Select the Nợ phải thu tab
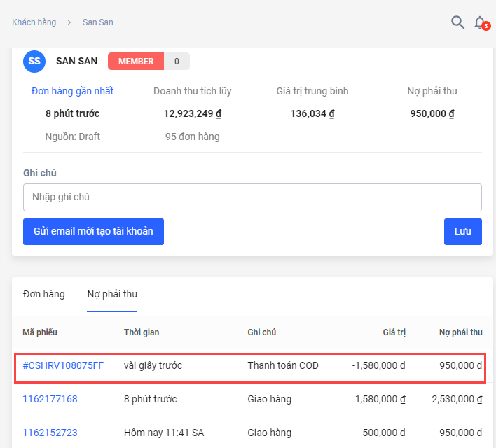 [112, 294]
